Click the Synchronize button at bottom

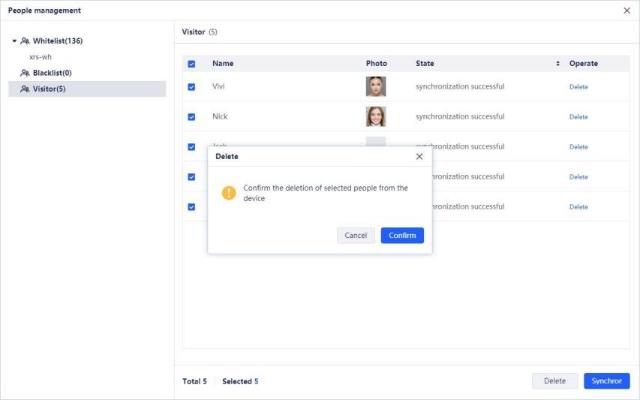[x=606, y=381]
